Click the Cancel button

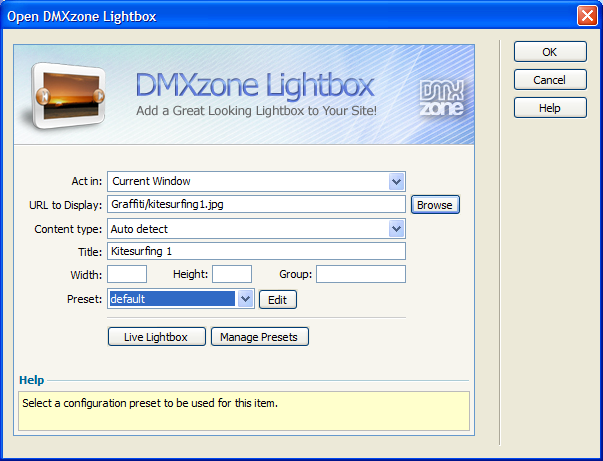pos(550,80)
